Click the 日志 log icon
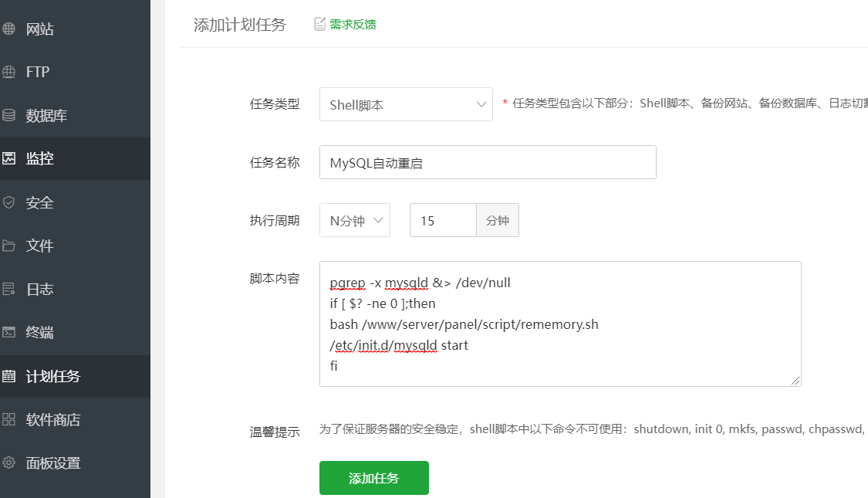Viewport: 868px width, 498px height. [8, 289]
